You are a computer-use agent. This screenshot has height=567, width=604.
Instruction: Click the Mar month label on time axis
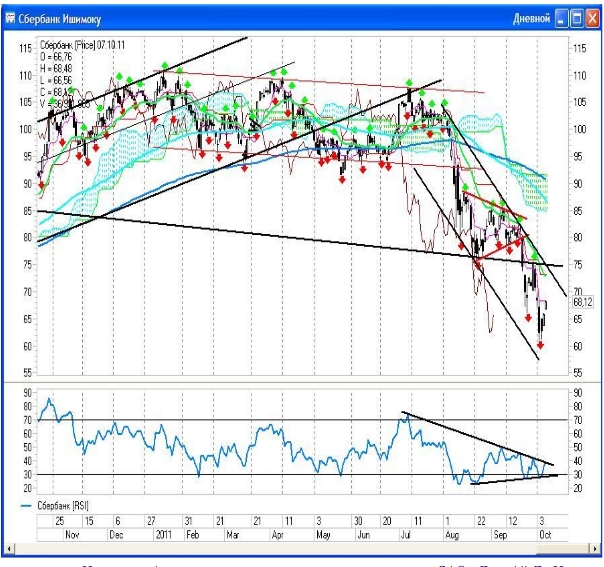233,535
